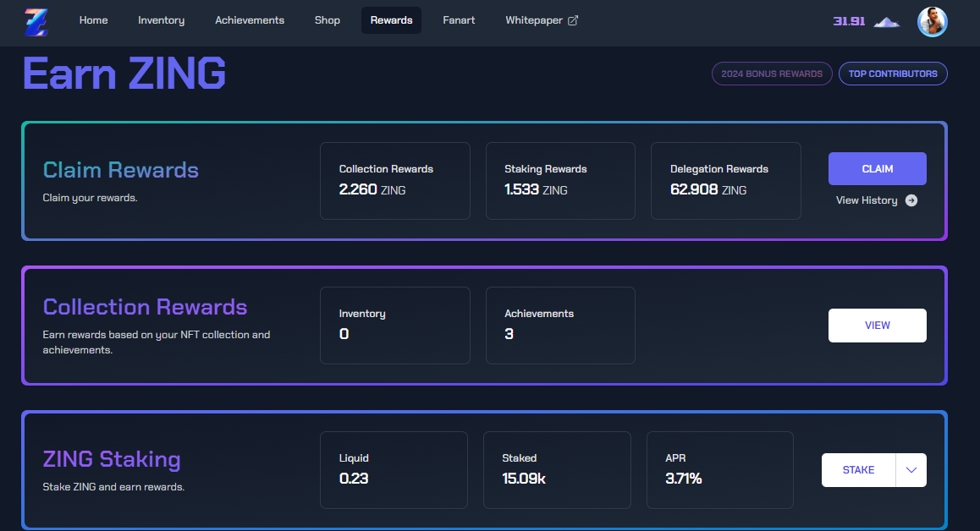Click the APR 3.71% card

[720, 470]
